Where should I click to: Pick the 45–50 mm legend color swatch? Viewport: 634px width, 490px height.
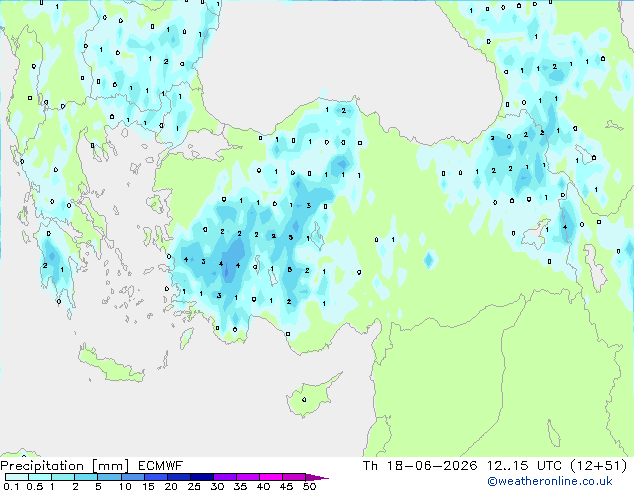294,477
